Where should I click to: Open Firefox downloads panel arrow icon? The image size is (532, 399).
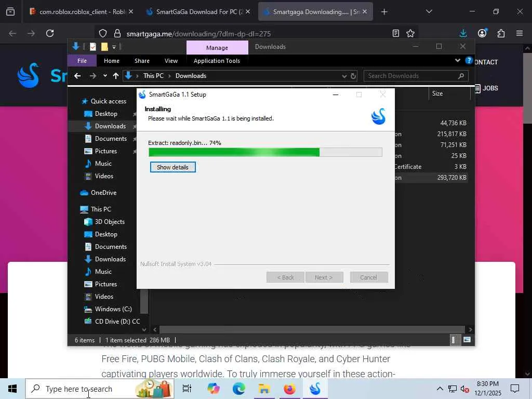[463, 33]
